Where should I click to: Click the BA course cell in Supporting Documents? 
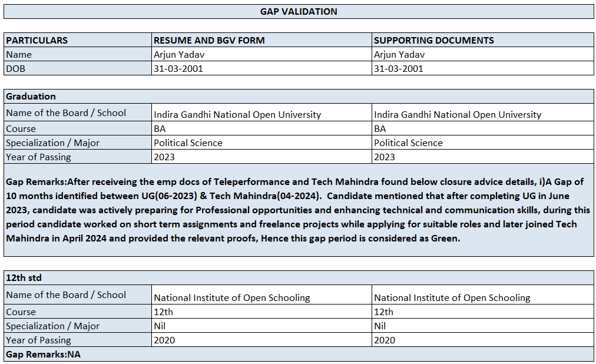pyautogui.click(x=380, y=129)
